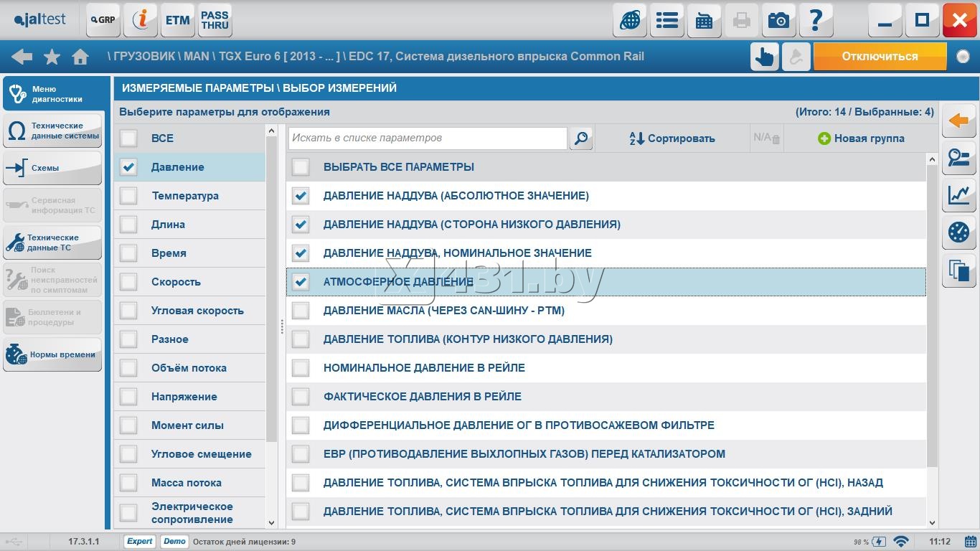Take a screenshot with camera icon
This screenshot has height=551, width=980.
click(778, 20)
